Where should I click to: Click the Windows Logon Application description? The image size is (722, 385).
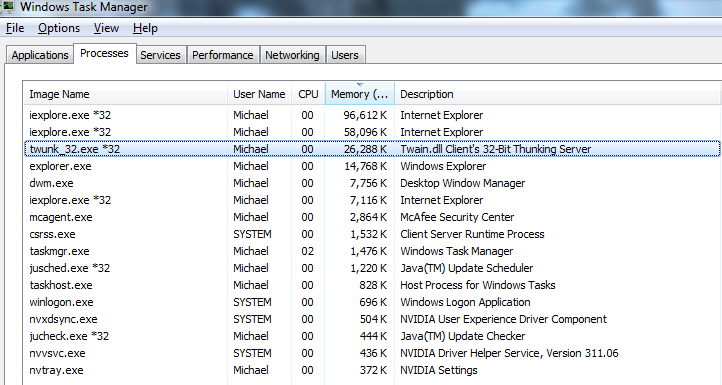coord(465,302)
